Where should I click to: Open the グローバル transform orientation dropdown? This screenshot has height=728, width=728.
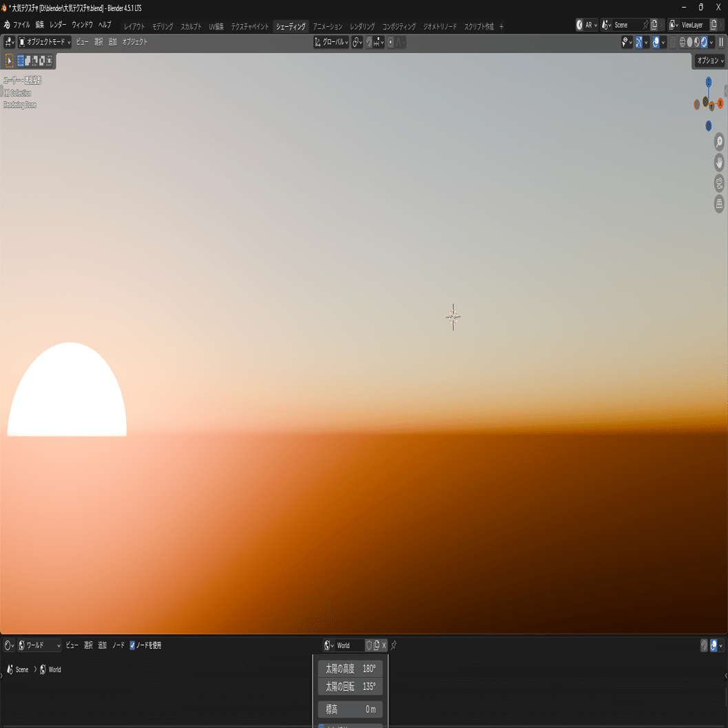click(331, 43)
